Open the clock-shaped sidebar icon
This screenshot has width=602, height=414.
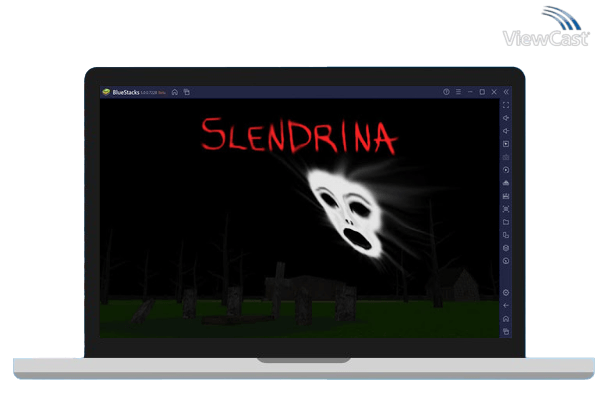tap(506, 261)
